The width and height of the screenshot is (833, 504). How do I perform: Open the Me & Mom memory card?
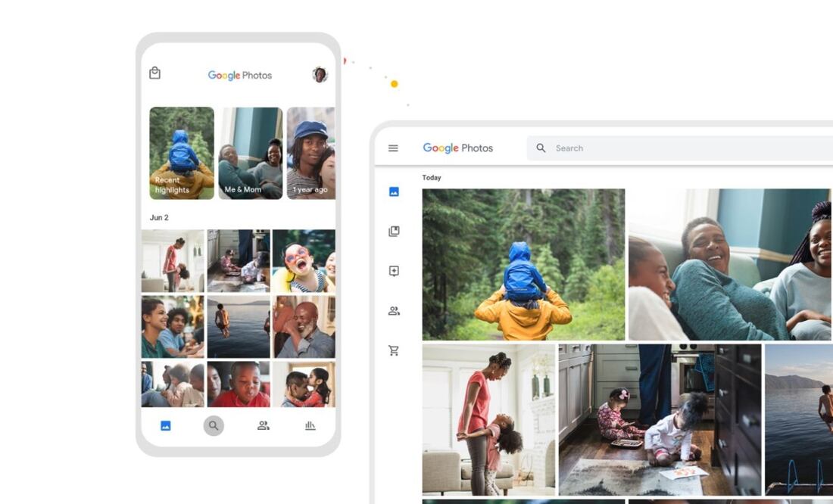coord(250,154)
